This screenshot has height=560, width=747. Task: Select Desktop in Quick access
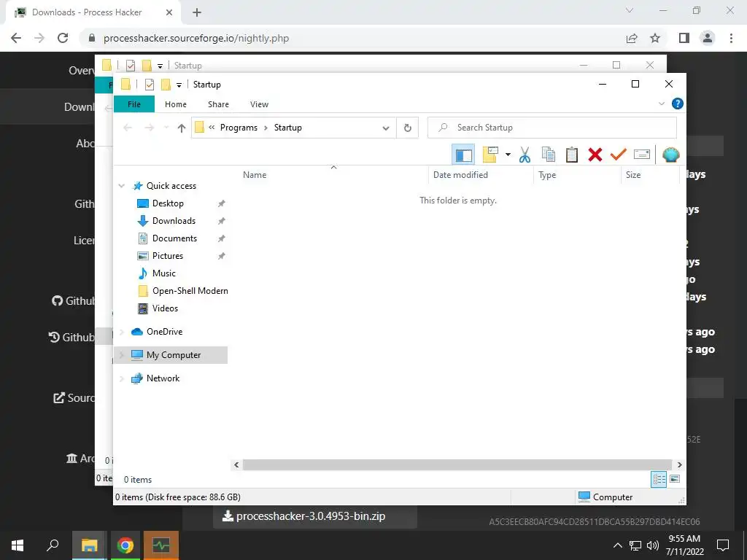coord(168,203)
